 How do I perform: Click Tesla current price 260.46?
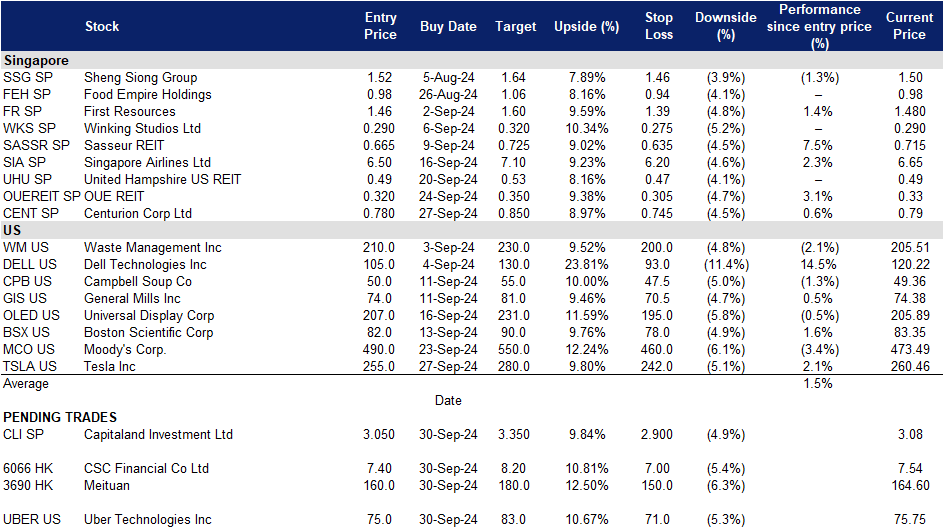pyautogui.click(x=910, y=366)
